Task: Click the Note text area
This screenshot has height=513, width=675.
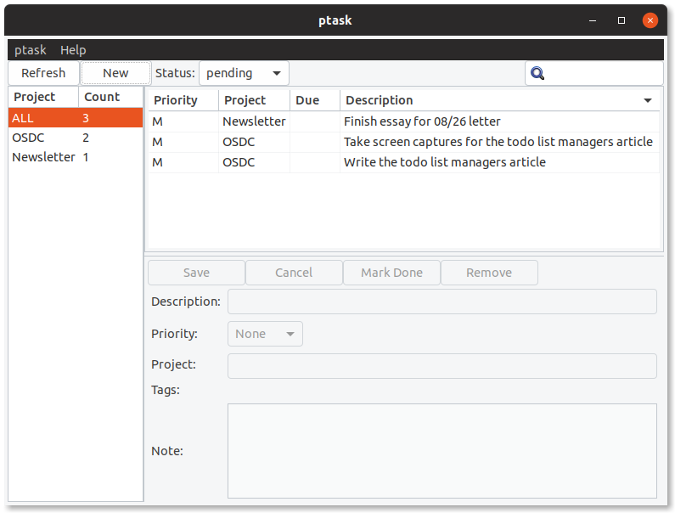Action: point(441,450)
